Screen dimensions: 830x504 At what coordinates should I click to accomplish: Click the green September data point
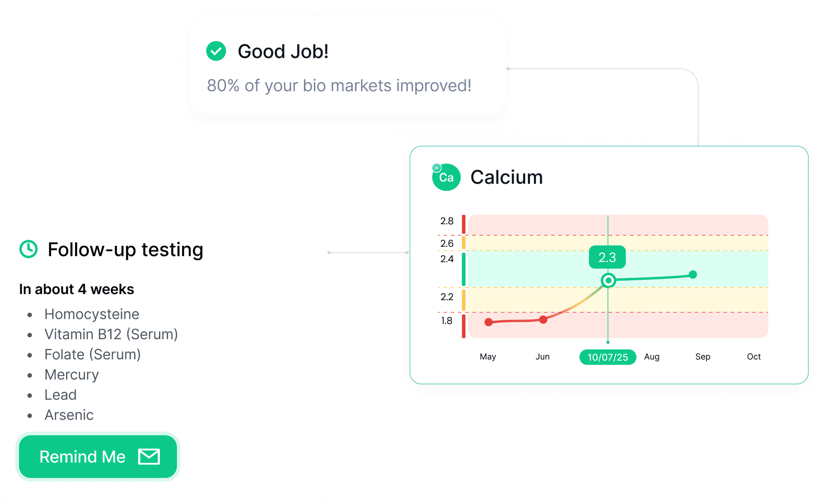[693, 275]
